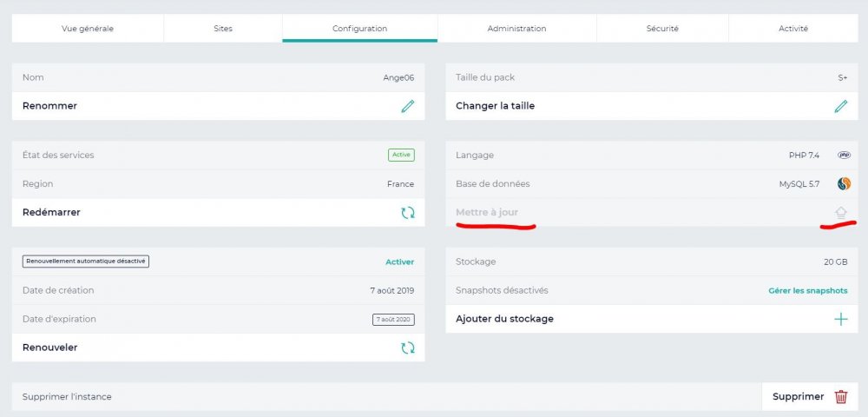Viewport: 868px width, 417px height.
Task: Click the green Active status badge
Action: click(x=401, y=155)
